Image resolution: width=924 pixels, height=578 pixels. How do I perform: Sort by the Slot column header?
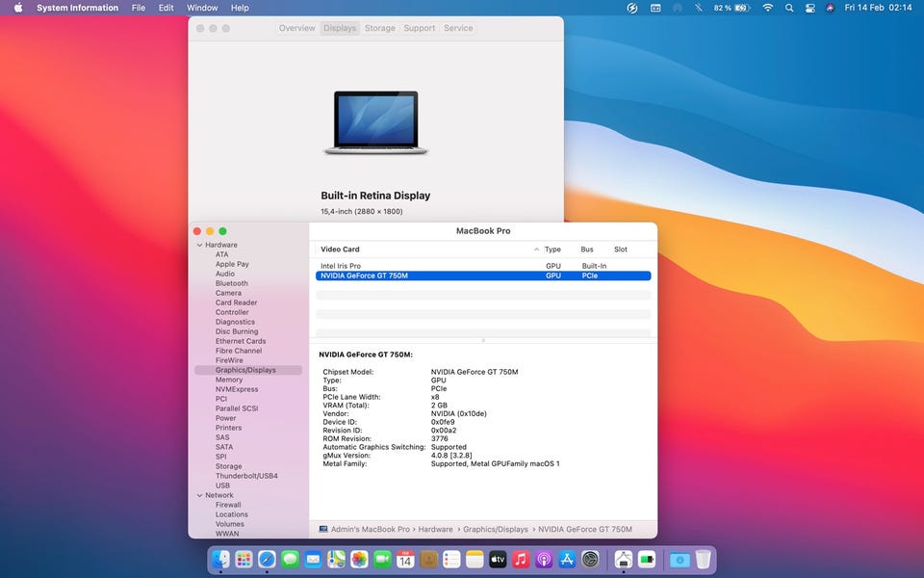pos(621,250)
